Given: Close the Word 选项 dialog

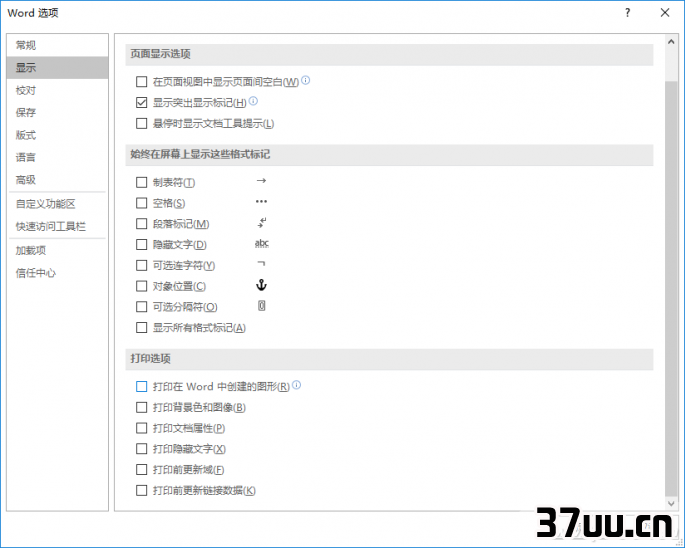Looking at the screenshot, I should pyautogui.click(x=665, y=13).
